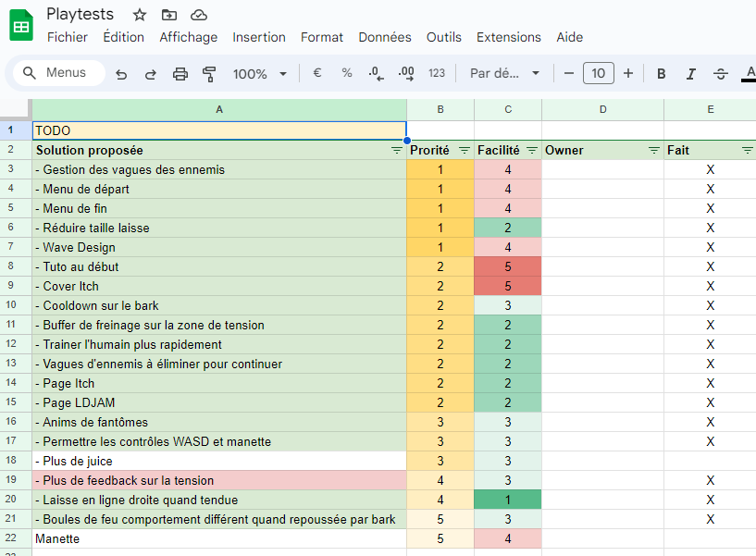
Task: Open the Outils menu
Action: tap(443, 37)
